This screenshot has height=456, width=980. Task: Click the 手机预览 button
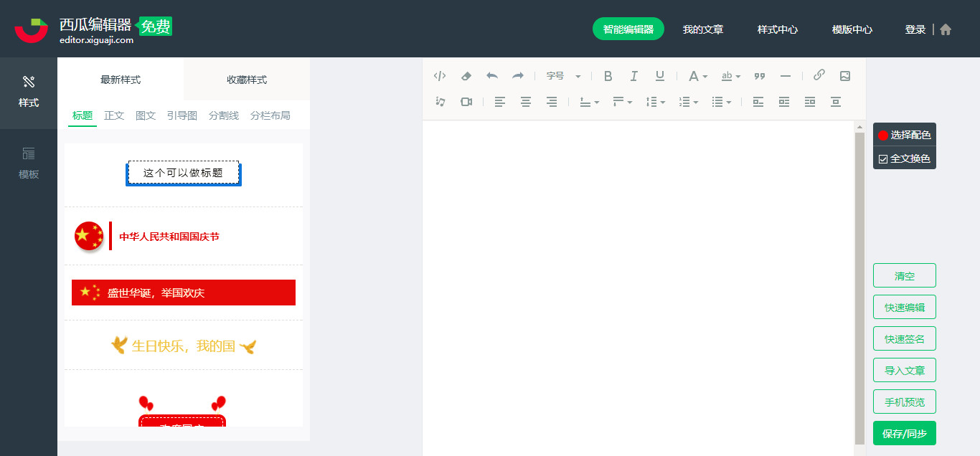pyautogui.click(x=905, y=402)
